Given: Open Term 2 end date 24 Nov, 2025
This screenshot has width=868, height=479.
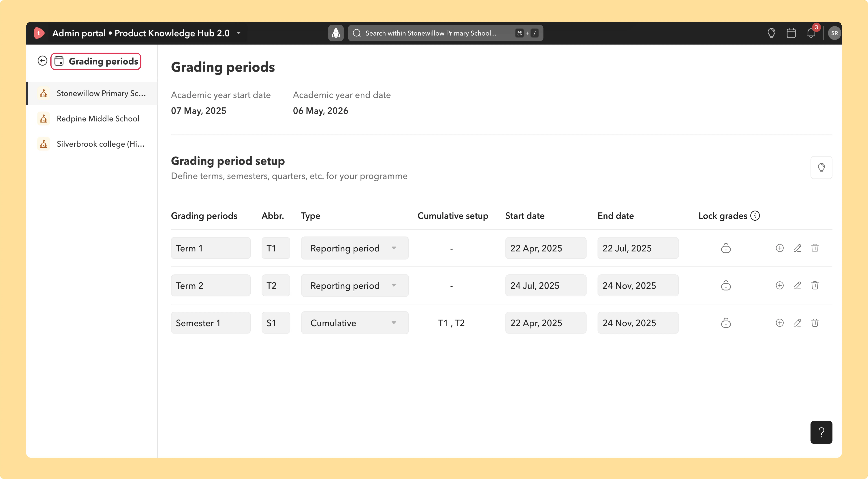Looking at the screenshot, I should click(638, 286).
